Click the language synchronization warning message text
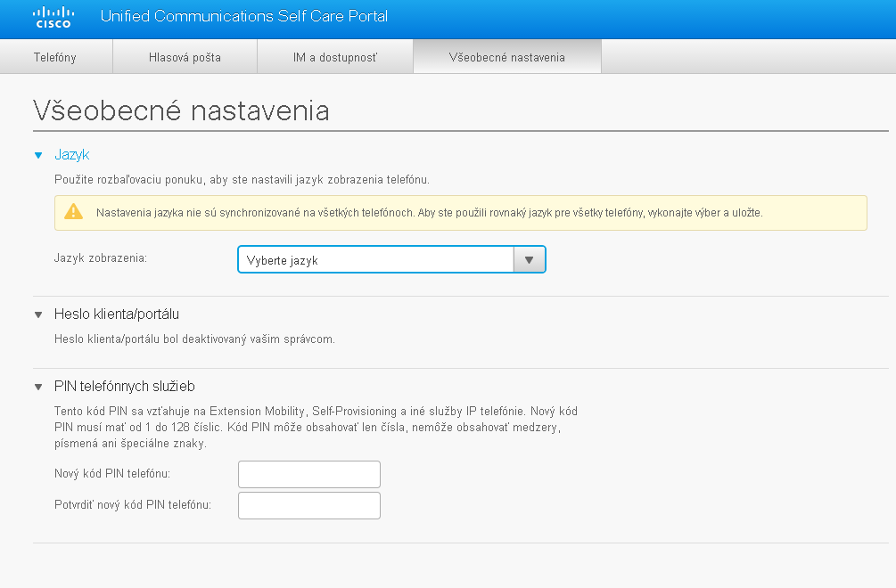This screenshot has width=896, height=588. [x=429, y=213]
